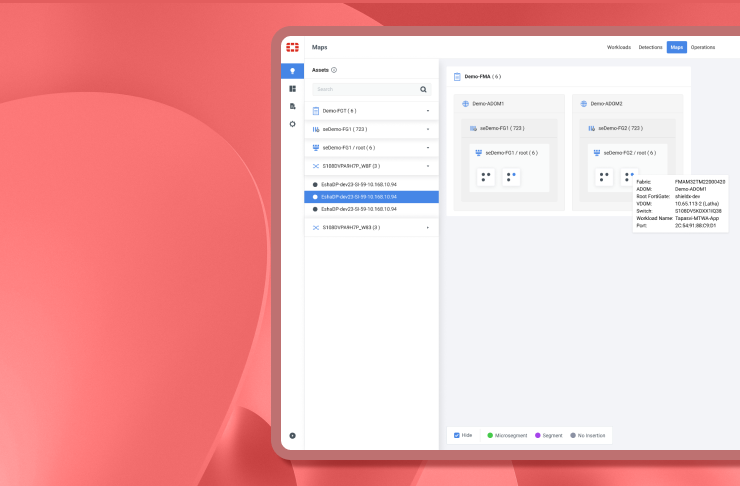This screenshot has height=486, width=740.
Task: Click the clipboard icon next to Demo-FMA
Action: tap(457, 76)
